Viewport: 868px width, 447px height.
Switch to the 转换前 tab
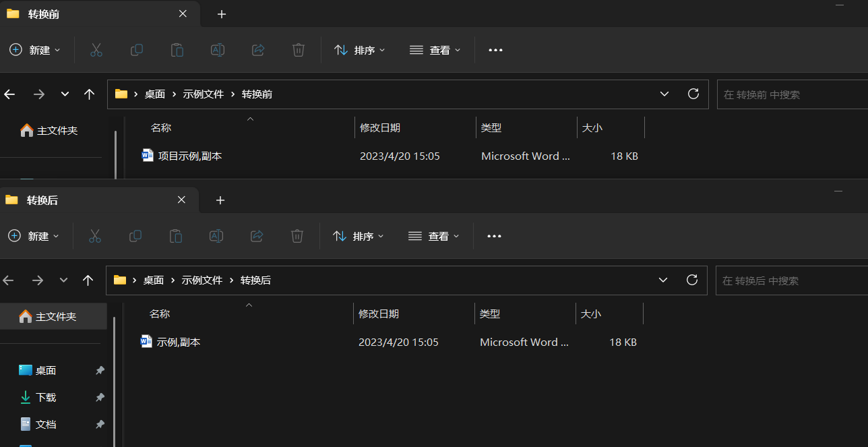pos(44,14)
